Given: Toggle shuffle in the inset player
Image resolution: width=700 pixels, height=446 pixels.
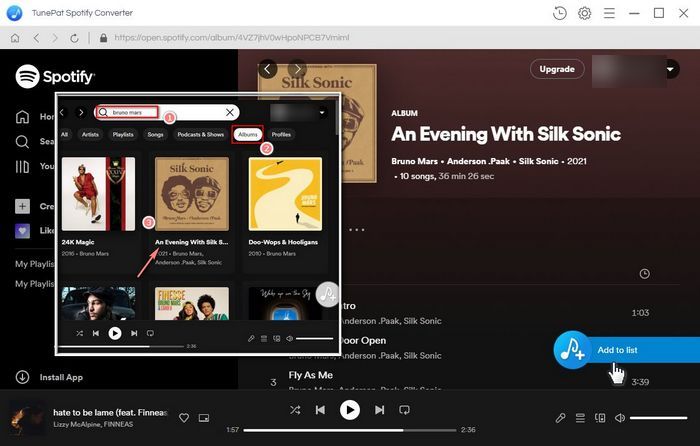Looking at the screenshot, I should 79,333.
